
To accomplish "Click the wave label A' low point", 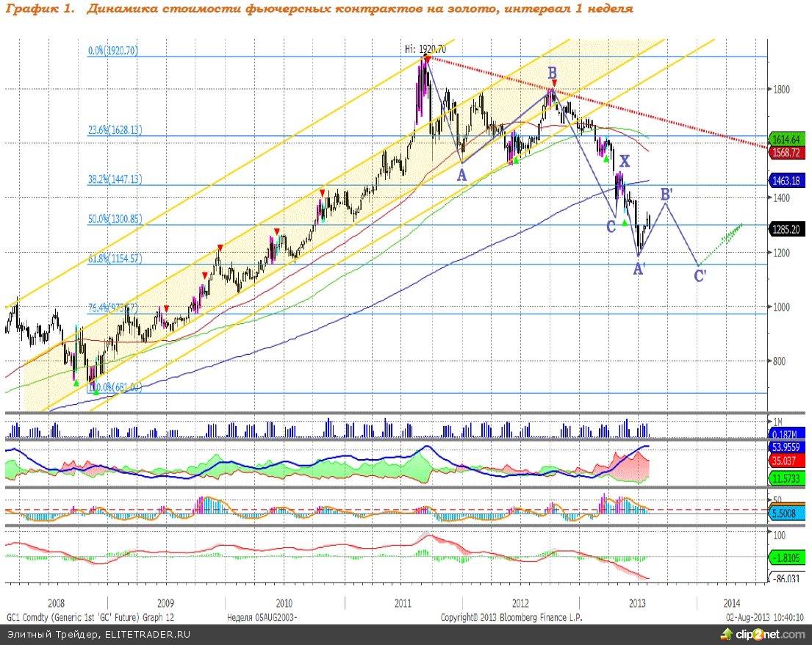I will click(639, 270).
